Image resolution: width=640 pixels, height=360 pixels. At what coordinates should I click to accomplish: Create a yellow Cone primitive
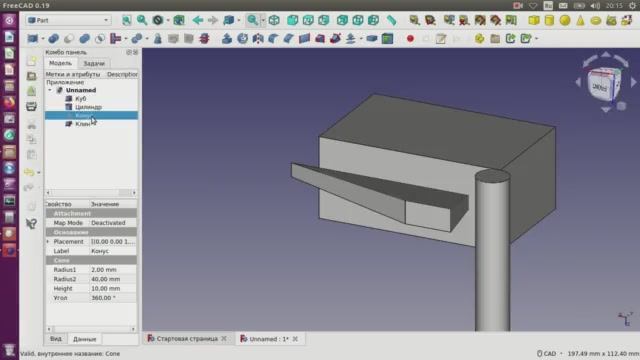point(580,20)
